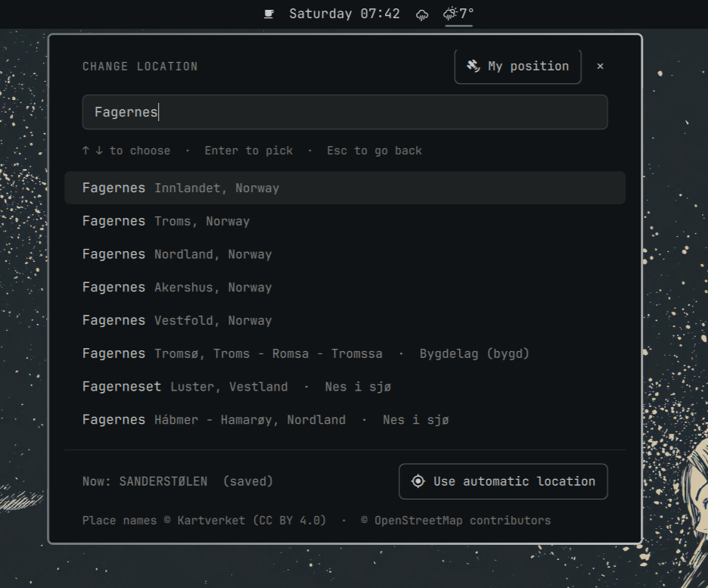Select Fagernes Tromsø Bygdelag (bygd) result
708x588 pixels.
(x=345, y=353)
